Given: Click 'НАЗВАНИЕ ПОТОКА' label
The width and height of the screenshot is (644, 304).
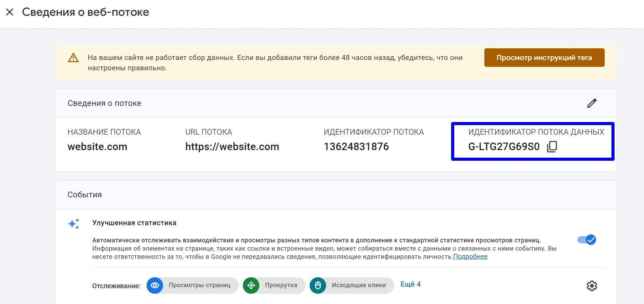Looking at the screenshot, I should [104, 132].
